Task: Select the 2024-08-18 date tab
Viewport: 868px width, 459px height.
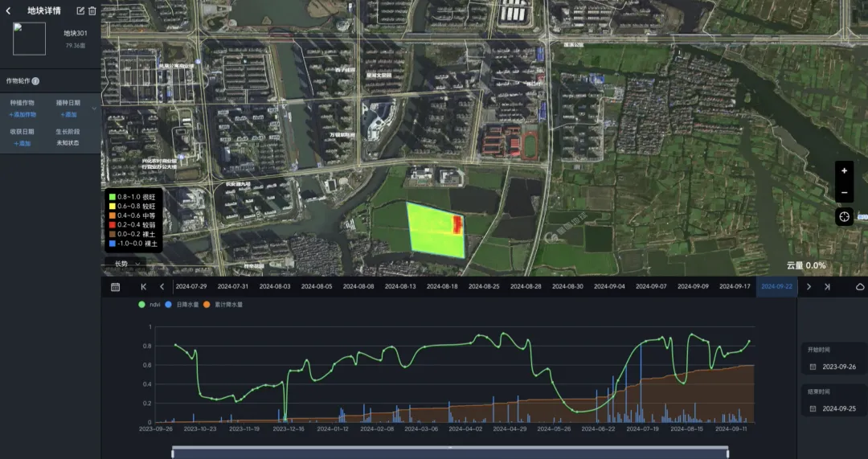Action: click(x=442, y=287)
